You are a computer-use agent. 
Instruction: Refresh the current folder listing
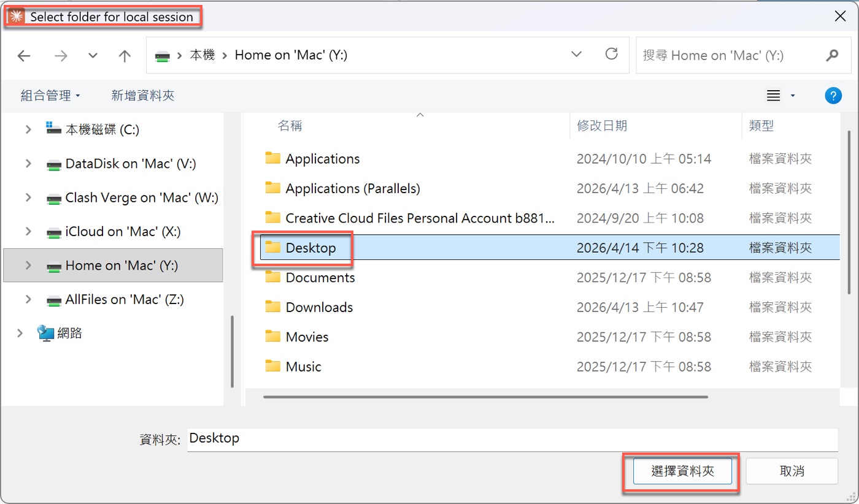coord(611,55)
